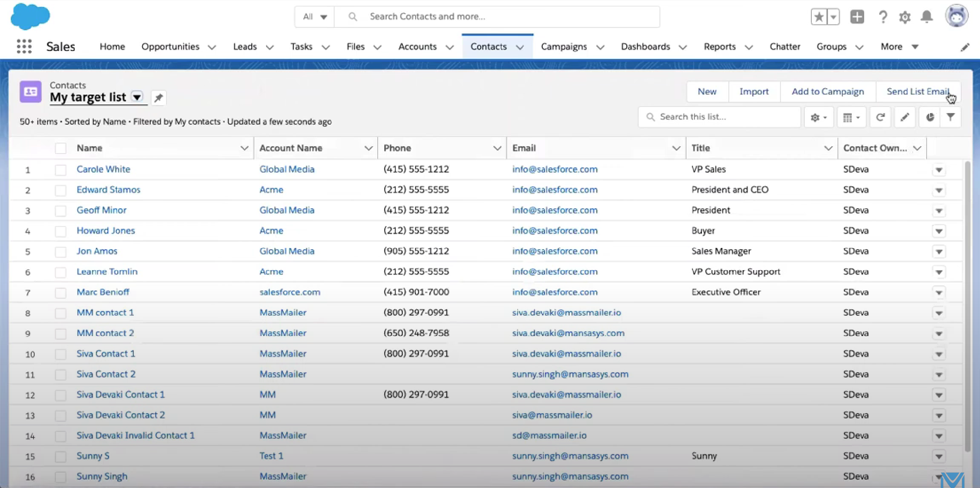Image resolution: width=980 pixels, height=488 pixels.
Task: Check the select-all header checkbox
Action: pyautogui.click(x=60, y=148)
